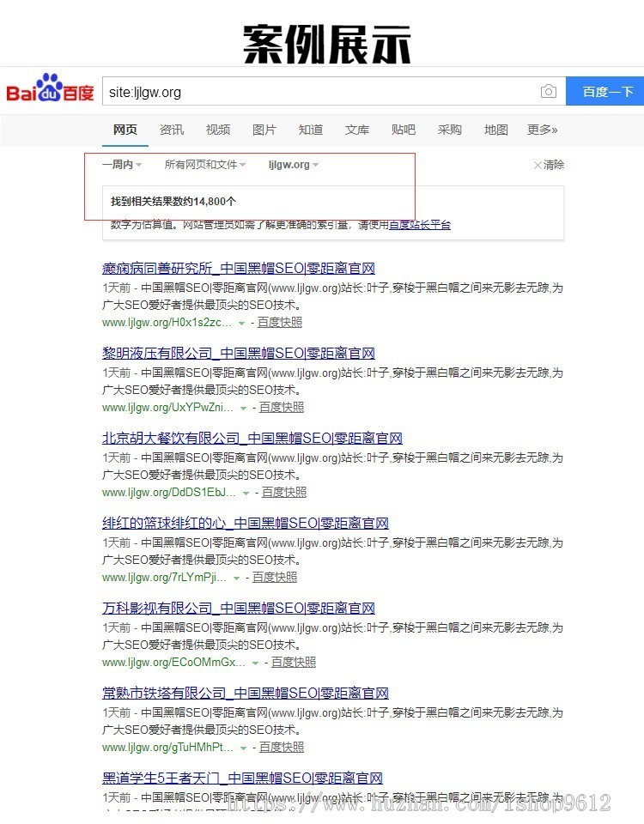Click the Baidu logo
This screenshot has width=644, height=824.
[x=50, y=88]
